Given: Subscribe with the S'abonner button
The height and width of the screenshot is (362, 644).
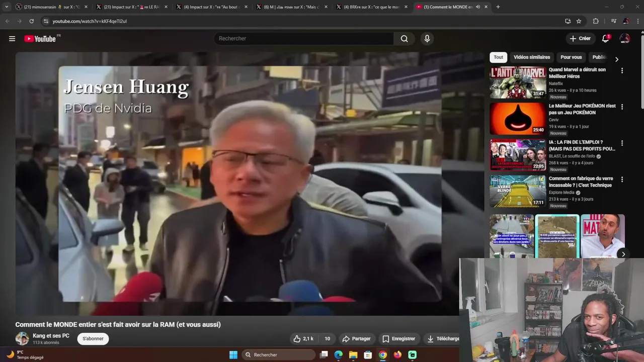Looking at the screenshot, I should click(93, 339).
